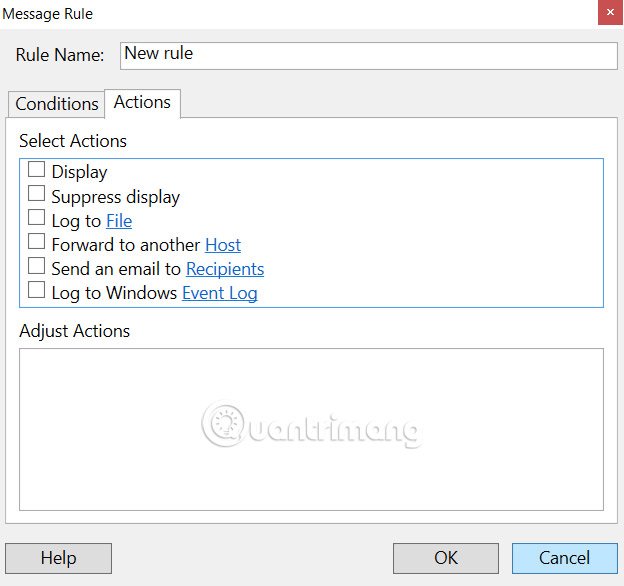Open the Recipients link
This screenshot has height=586, width=624.
click(225, 269)
